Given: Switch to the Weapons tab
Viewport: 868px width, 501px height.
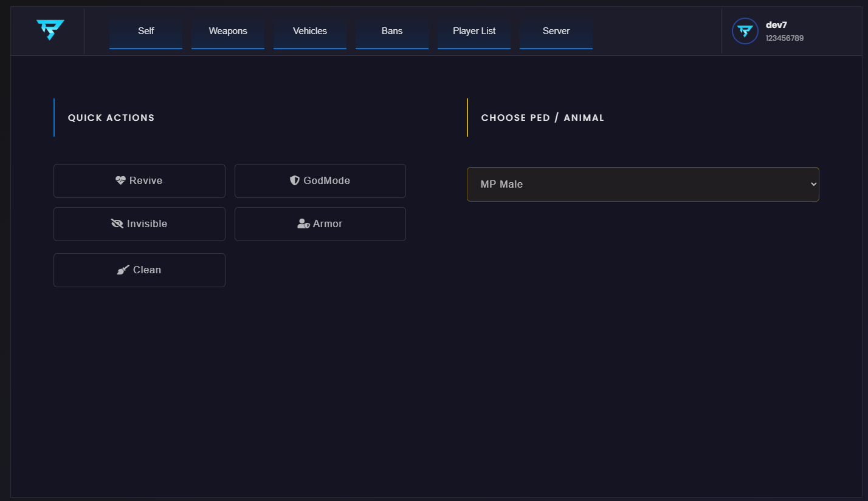Looking at the screenshot, I should click(x=227, y=30).
